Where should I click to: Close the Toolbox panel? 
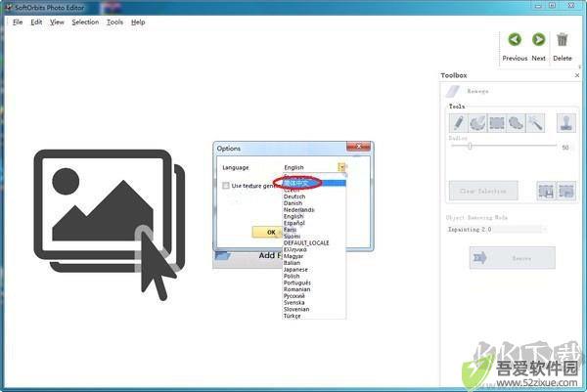pos(577,75)
